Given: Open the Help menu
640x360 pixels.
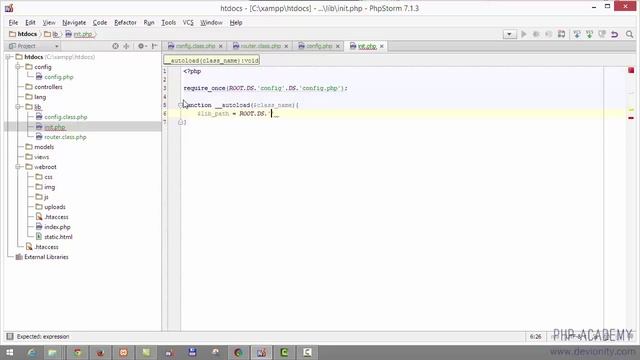Looking at the screenshot, I should click(x=236, y=22).
